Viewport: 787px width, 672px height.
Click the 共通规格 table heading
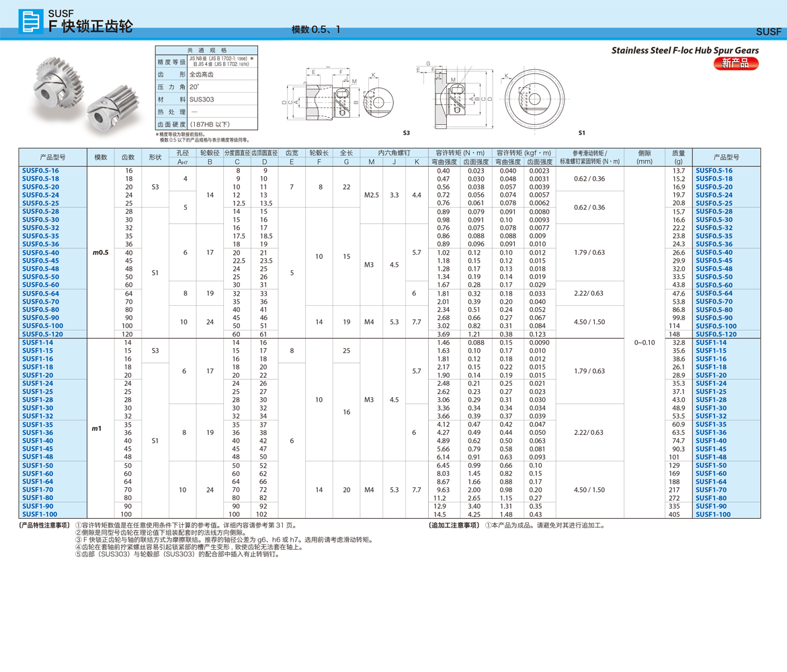(206, 50)
